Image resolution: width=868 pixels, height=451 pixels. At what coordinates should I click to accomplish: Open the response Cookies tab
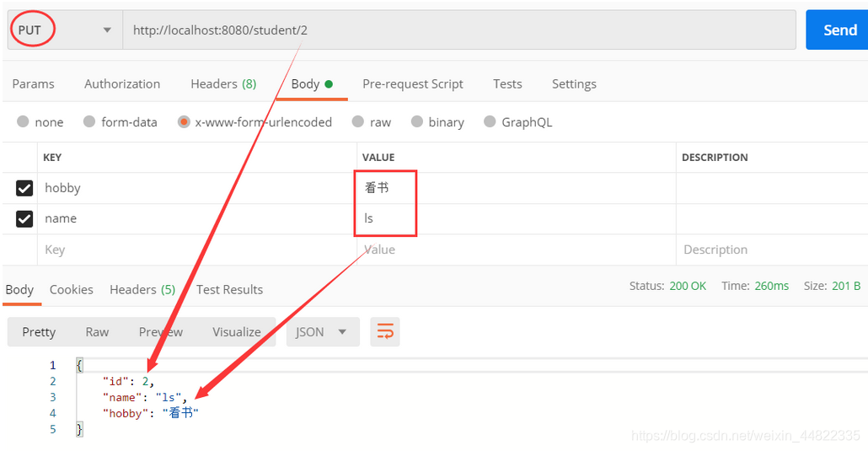coord(72,289)
